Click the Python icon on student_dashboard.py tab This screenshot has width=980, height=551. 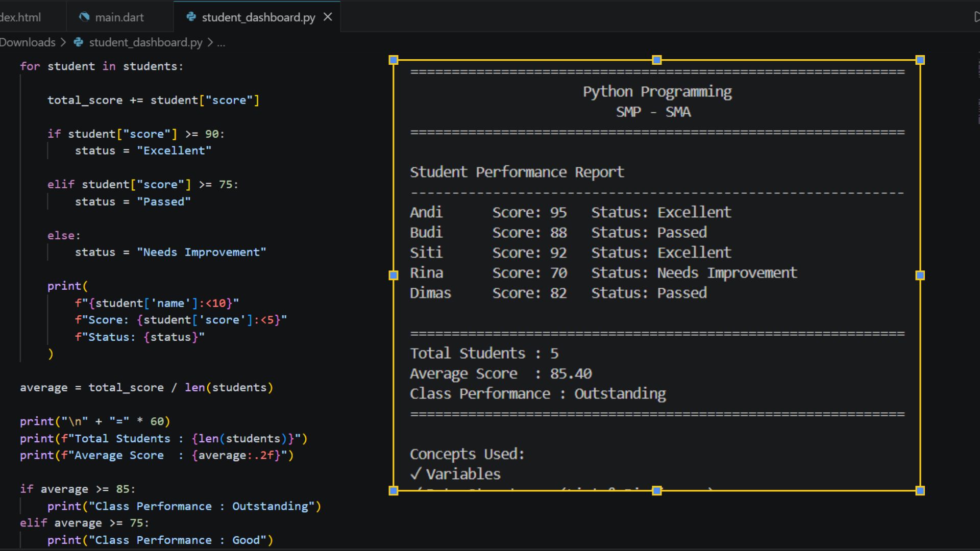pos(191,17)
